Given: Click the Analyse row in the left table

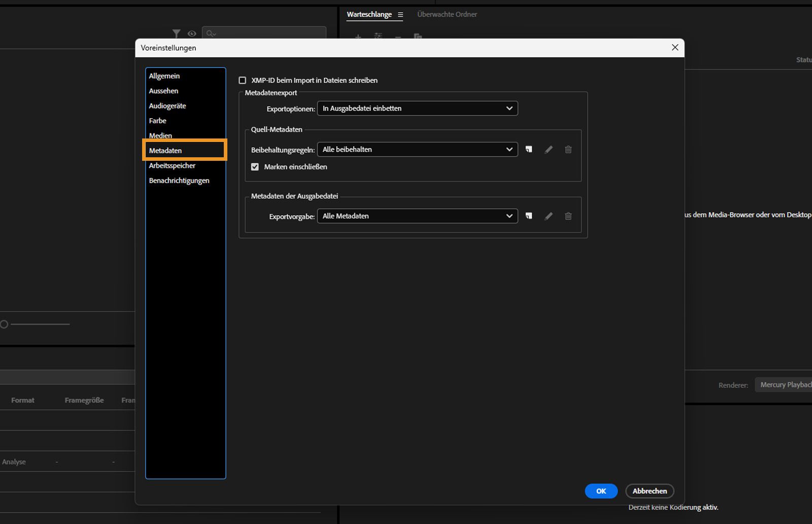Looking at the screenshot, I should [67, 462].
